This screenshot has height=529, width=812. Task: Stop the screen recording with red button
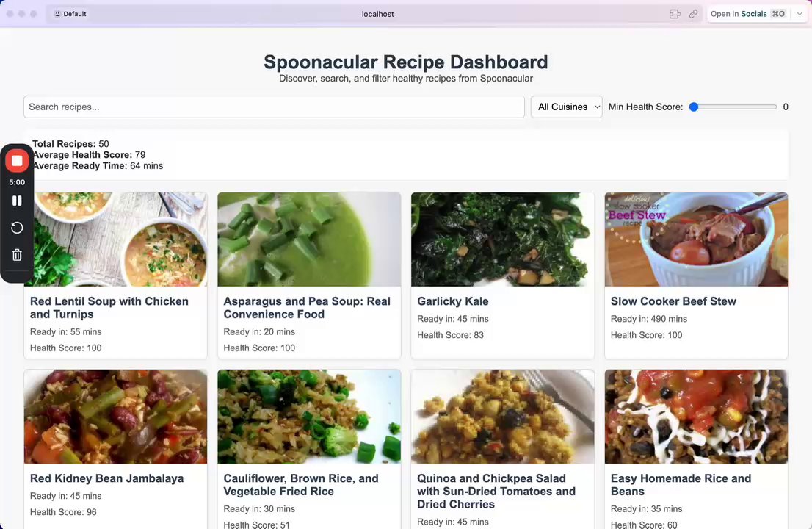click(17, 161)
